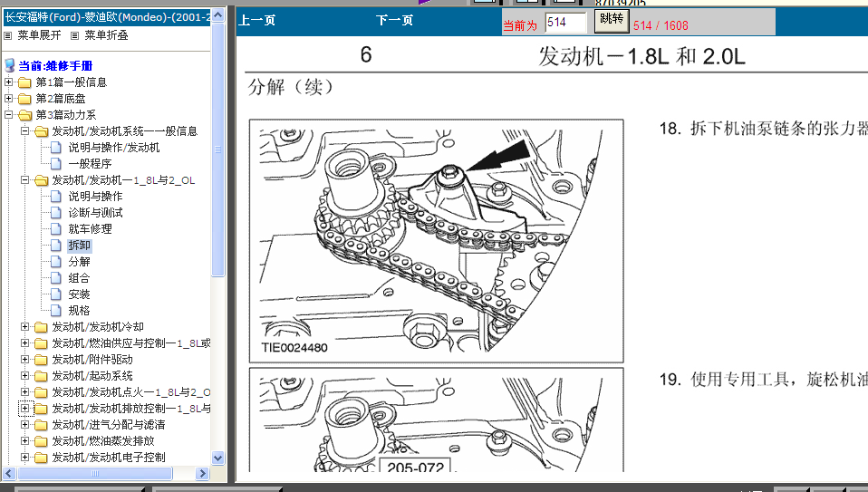Open the 一般程序 page
The width and height of the screenshot is (868, 492).
(x=90, y=164)
